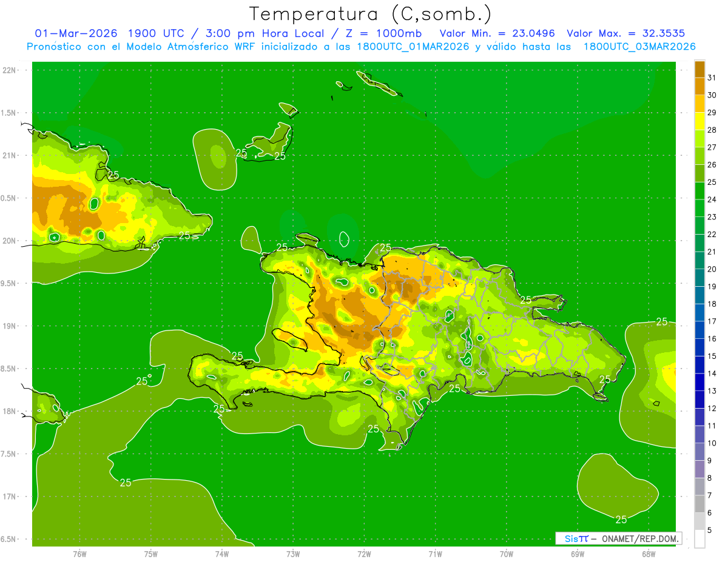This screenshot has height=562, width=728.
Task: Click the title "Temperatura (C,somb.)"
Action: 371,14
